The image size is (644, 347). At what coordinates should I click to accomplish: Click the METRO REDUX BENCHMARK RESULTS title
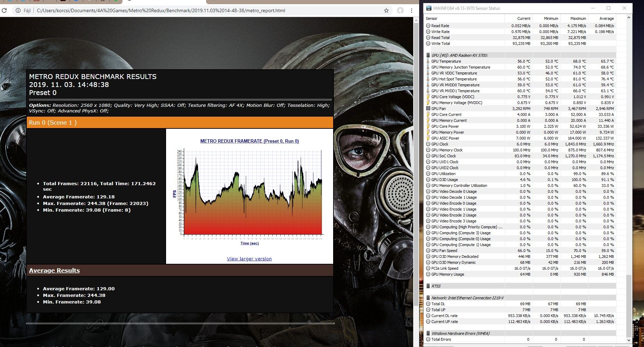(93, 77)
